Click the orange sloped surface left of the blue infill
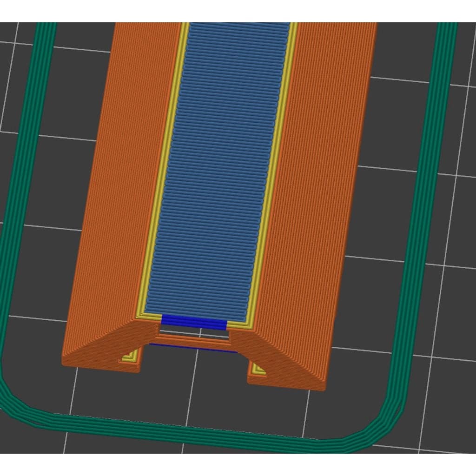Image resolution: width=476 pixels, height=476 pixels. click(121, 188)
